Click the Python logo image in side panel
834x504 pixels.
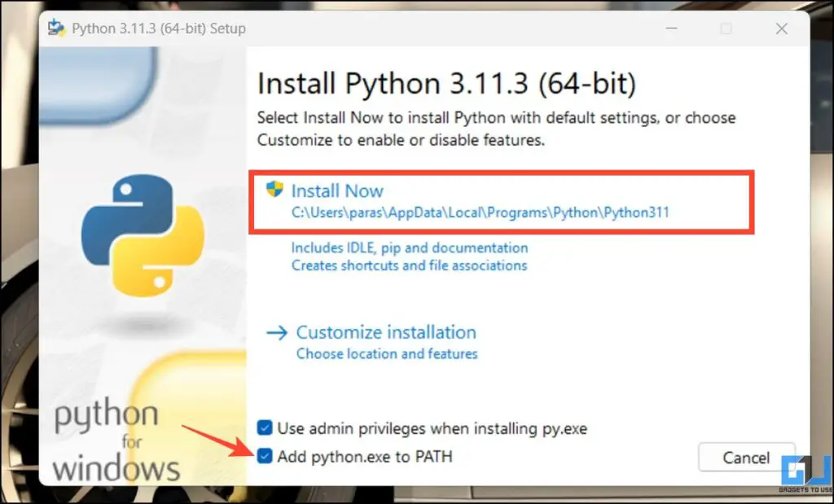click(x=143, y=235)
